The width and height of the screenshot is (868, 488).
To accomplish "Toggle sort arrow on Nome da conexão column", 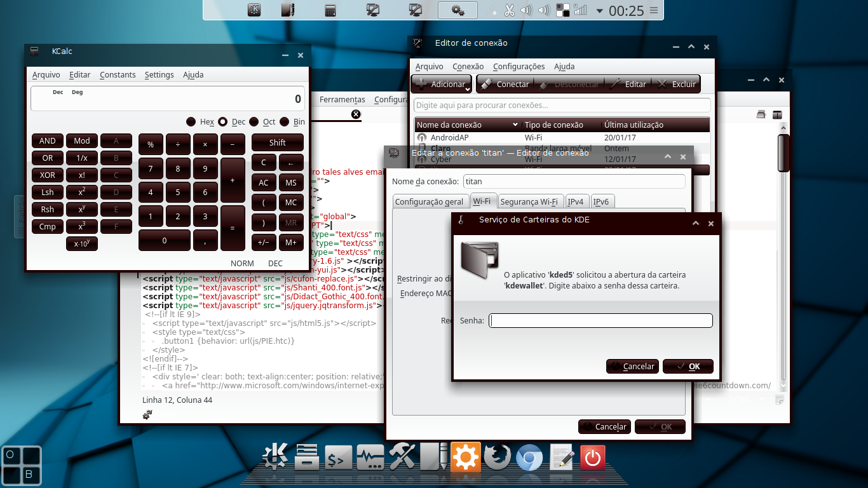I will pos(516,125).
